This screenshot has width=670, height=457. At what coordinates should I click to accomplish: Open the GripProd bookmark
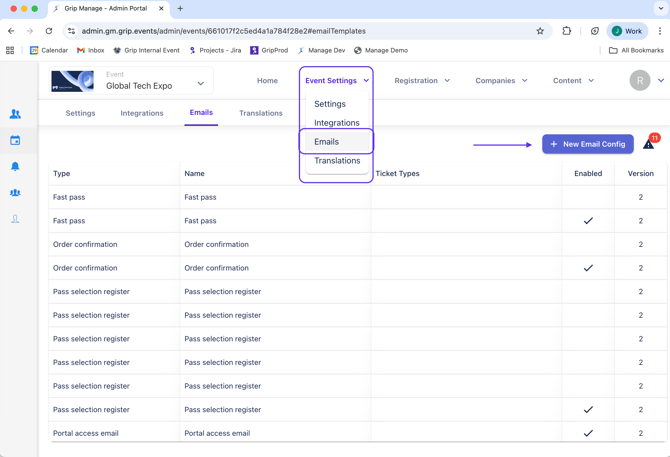pyautogui.click(x=269, y=50)
